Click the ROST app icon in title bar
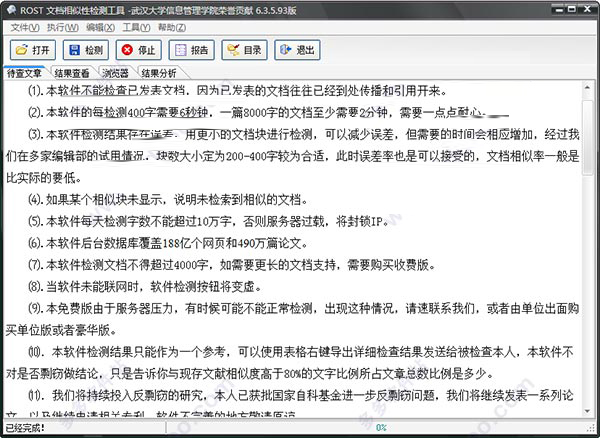Viewport: 600px width, 438px height. (11, 10)
